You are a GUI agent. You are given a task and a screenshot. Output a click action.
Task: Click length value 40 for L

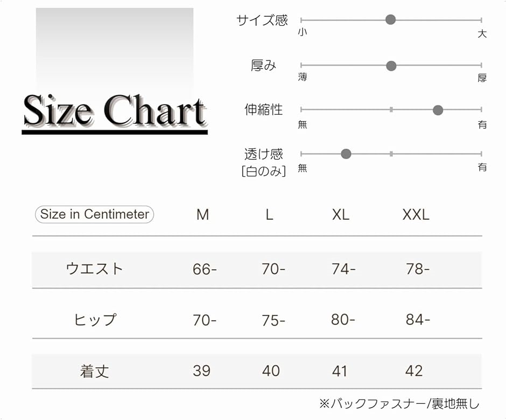[271, 371]
